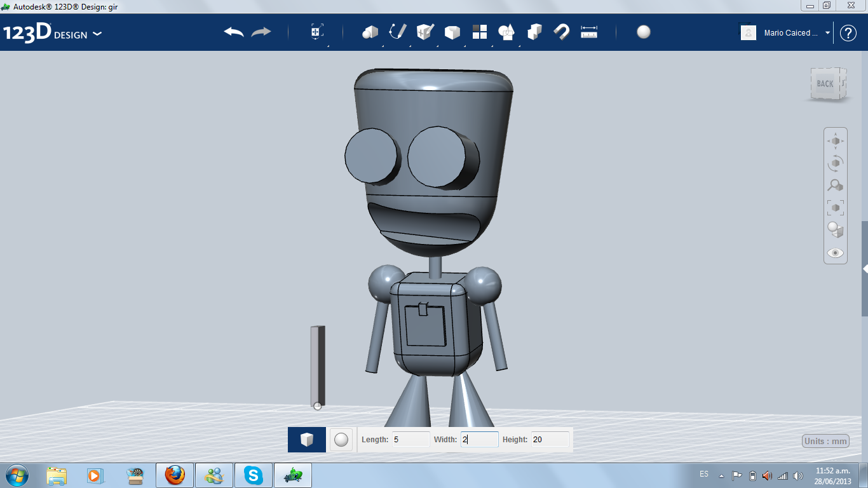Open the Material sphere tool
Image resolution: width=868 pixels, height=488 pixels.
click(644, 32)
